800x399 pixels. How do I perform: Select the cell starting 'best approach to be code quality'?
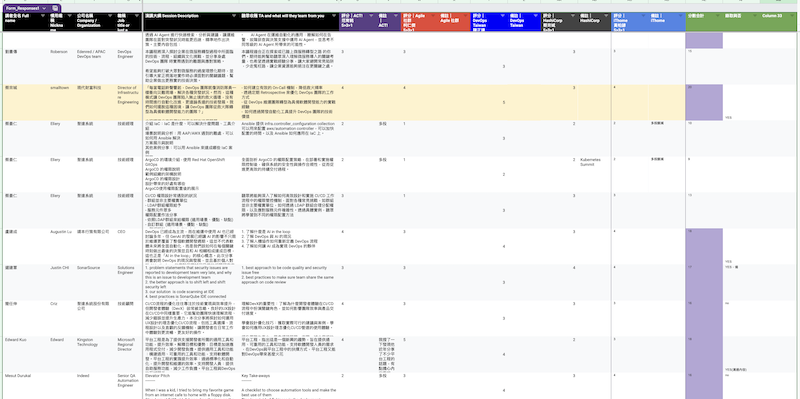coord(289,282)
